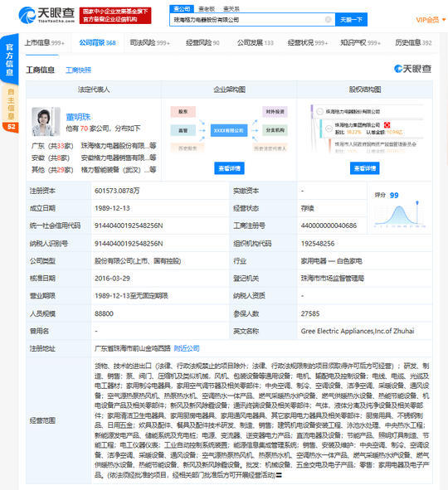Open the 珠海格力电器股份有限...等 company link
The height and width of the screenshot is (490, 448).
tap(119, 146)
